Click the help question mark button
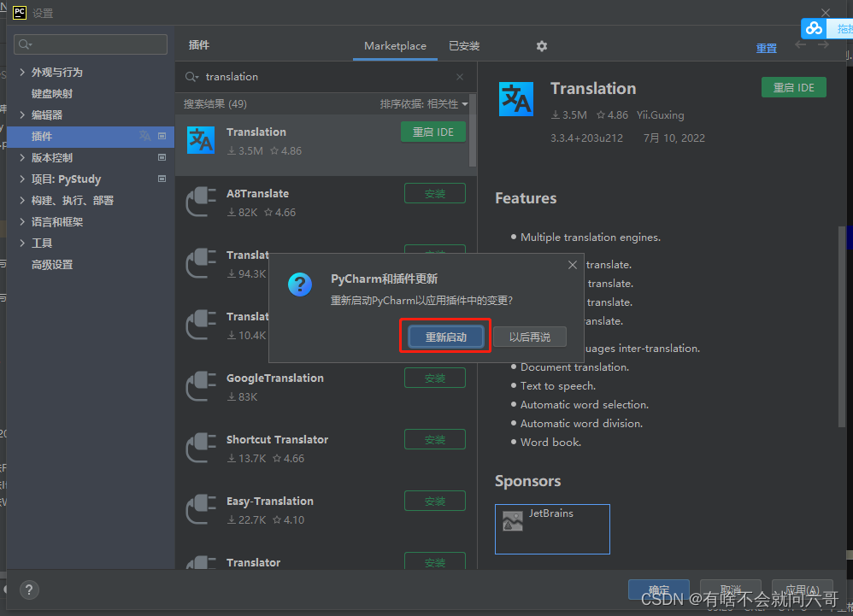The image size is (853, 616). 29,590
